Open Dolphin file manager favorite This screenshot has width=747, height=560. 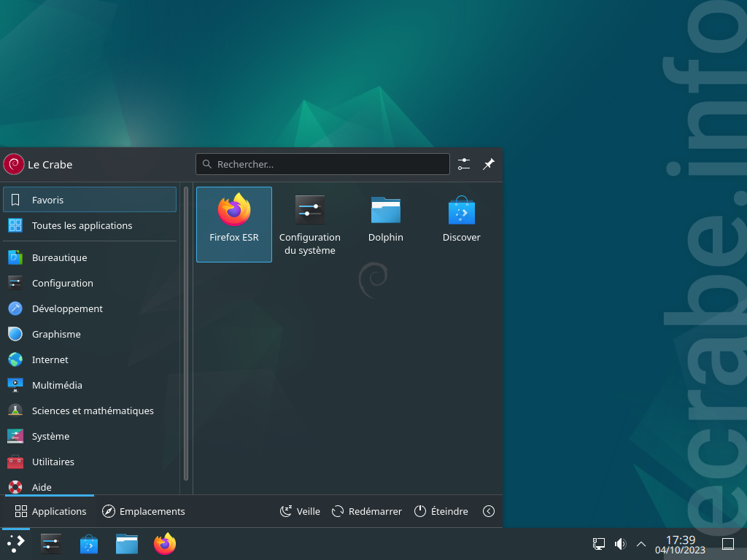click(x=385, y=225)
